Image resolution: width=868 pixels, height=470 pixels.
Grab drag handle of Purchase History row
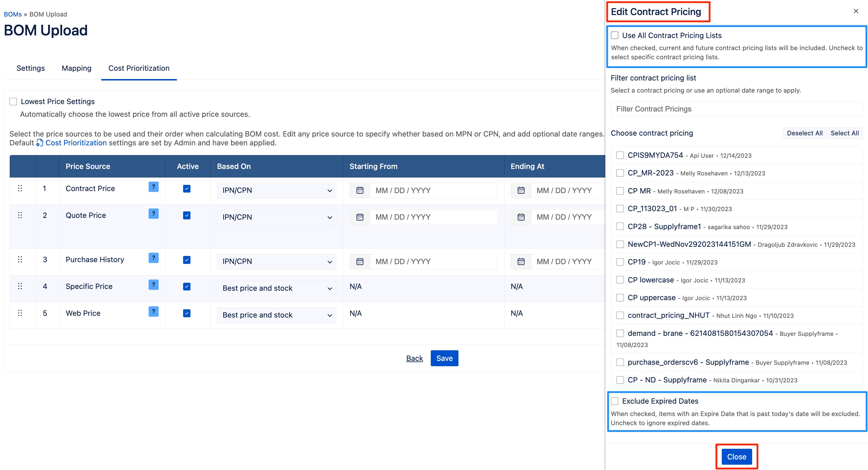point(20,259)
